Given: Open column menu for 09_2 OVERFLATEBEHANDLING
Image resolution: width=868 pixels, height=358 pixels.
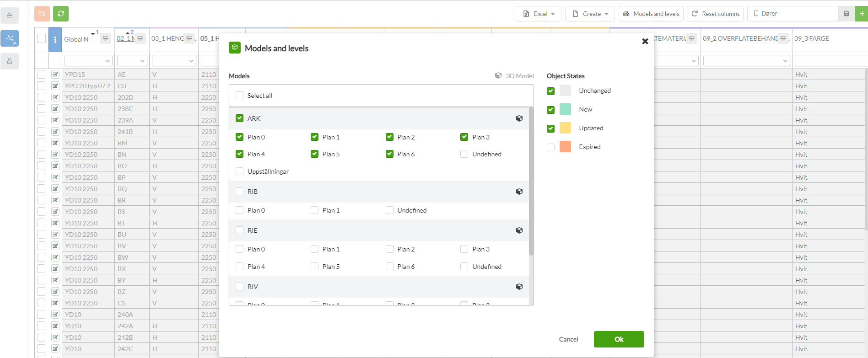Looking at the screenshot, I should coord(783,38).
